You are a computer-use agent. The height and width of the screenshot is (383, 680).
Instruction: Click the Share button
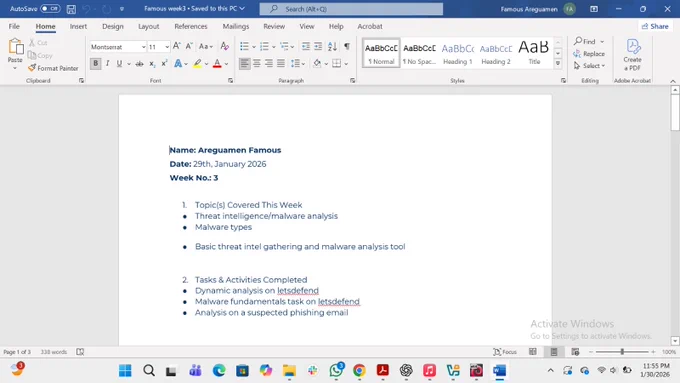point(655,26)
